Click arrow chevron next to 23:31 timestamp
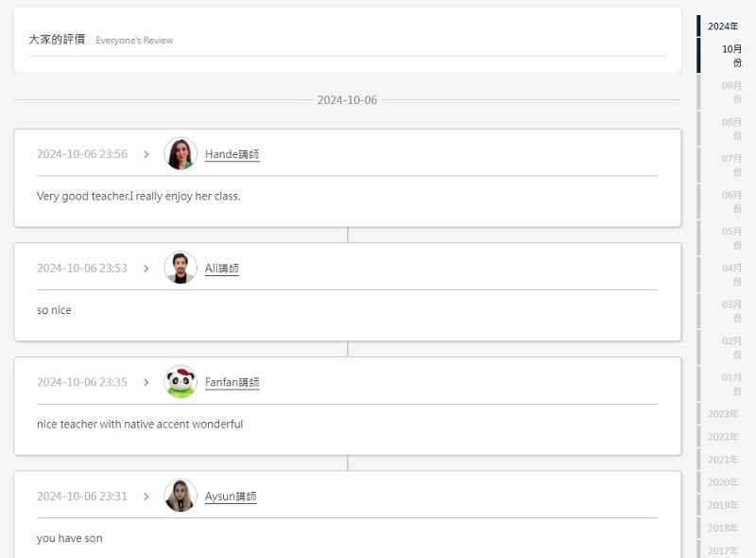756x558 pixels. (x=146, y=497)
